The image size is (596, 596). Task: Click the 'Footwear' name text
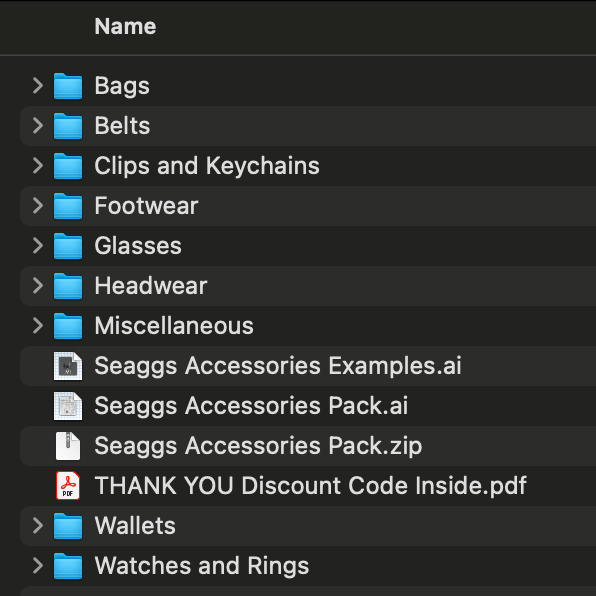pos(146,206)
